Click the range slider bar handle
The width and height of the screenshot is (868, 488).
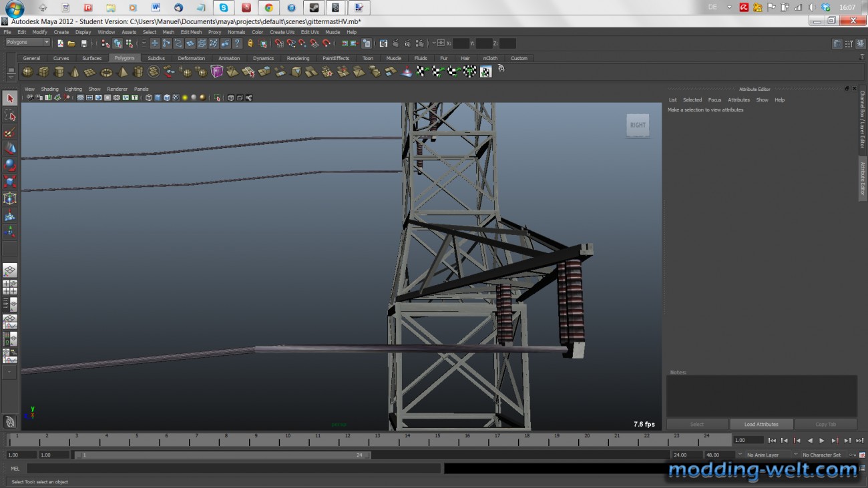pos(223,455)
